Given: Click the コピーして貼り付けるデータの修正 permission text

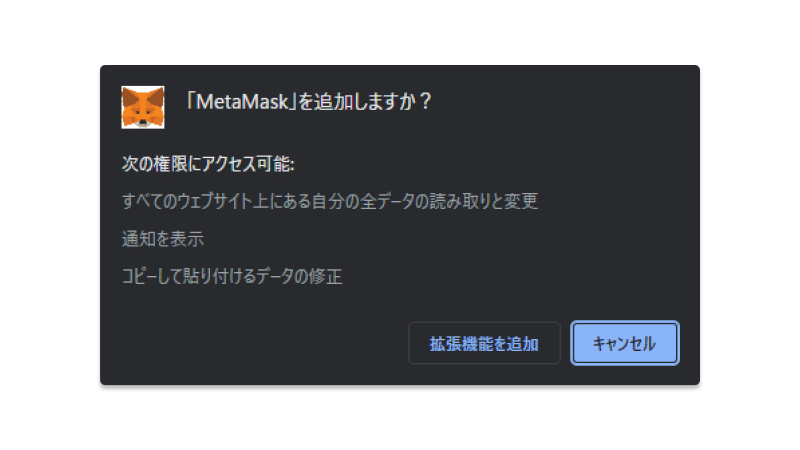Looking at the screenshot, I should [232, 276].
